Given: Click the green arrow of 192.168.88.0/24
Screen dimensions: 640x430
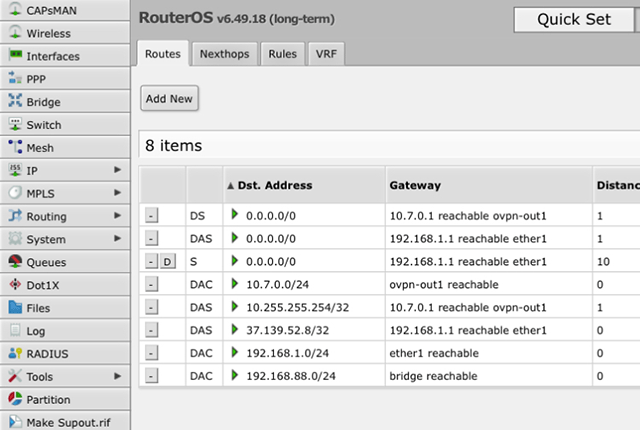Looking at the screenshot, I should (x=235, y=375).
